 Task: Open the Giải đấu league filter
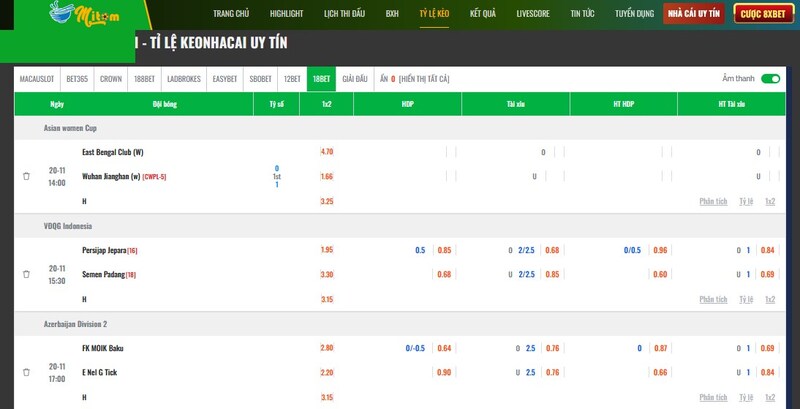(x=355, y=78)
